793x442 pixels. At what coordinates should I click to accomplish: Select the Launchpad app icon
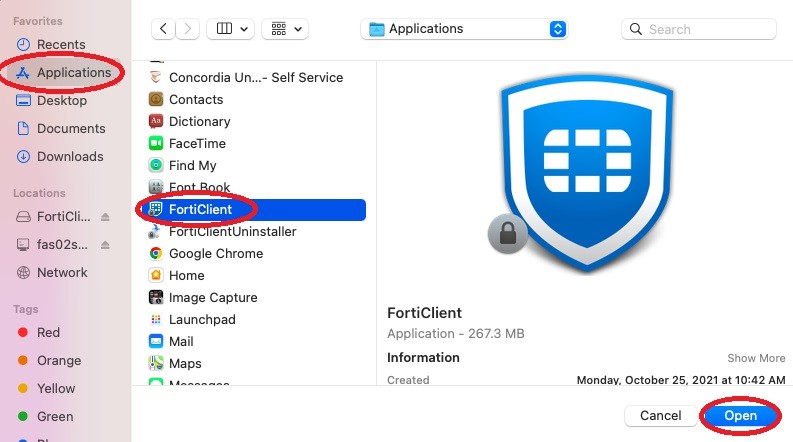pyautogui.click(x=156, y=319)
